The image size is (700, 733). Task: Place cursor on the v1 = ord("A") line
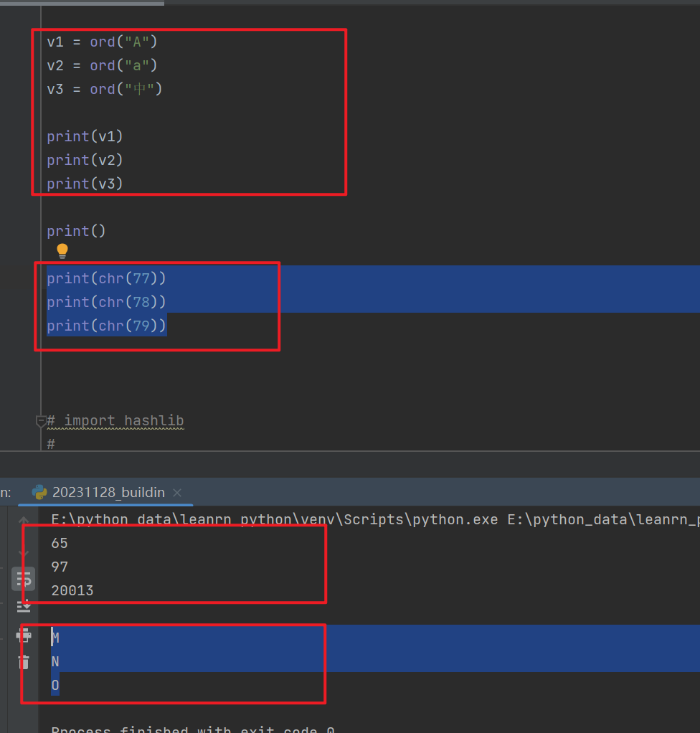click(100, 41)
